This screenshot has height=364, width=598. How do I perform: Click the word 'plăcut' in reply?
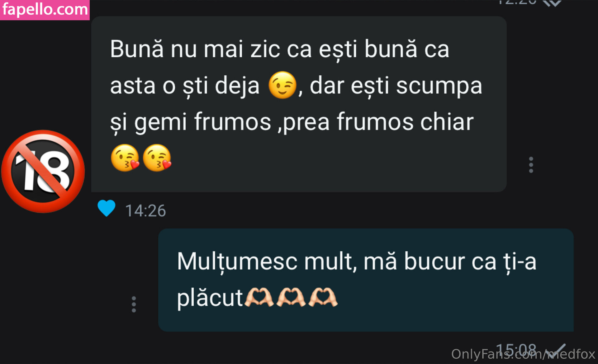coord(210,298)
